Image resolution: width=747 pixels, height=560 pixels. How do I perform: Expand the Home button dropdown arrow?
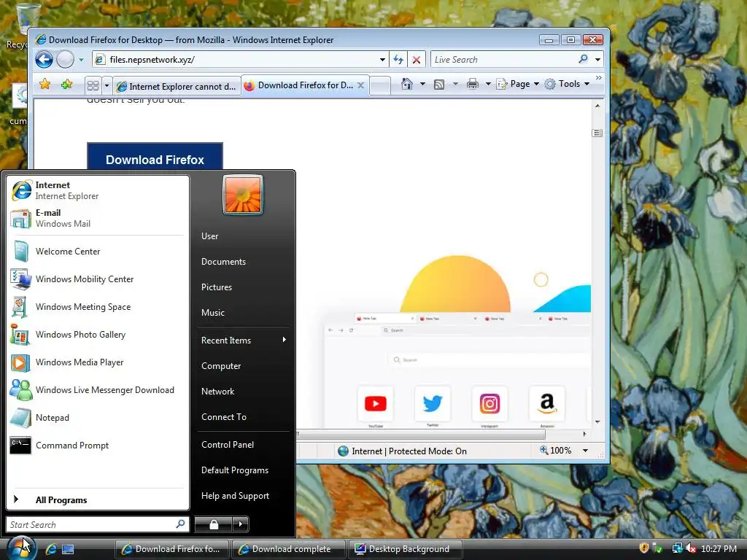(422, 85)
